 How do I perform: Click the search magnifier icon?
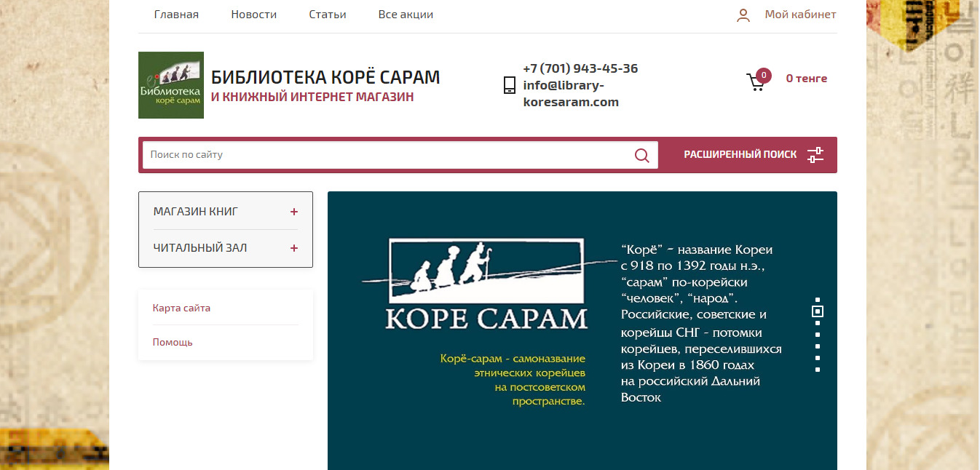pos(641,155)
